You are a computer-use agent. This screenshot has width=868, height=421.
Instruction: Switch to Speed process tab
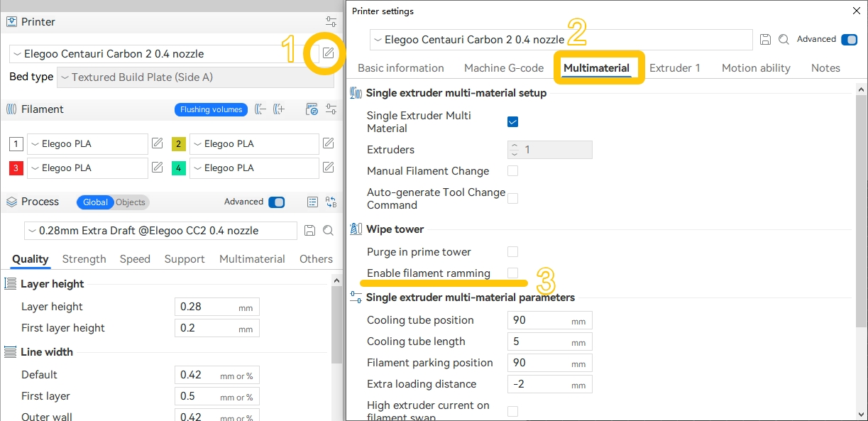click(x=135, y=259)
